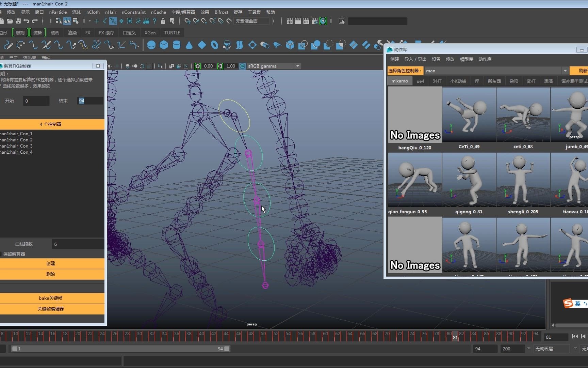This screenshot has width=588, height=368.
Task: Create a polygon sphere from the shelf
Action: 151,45
